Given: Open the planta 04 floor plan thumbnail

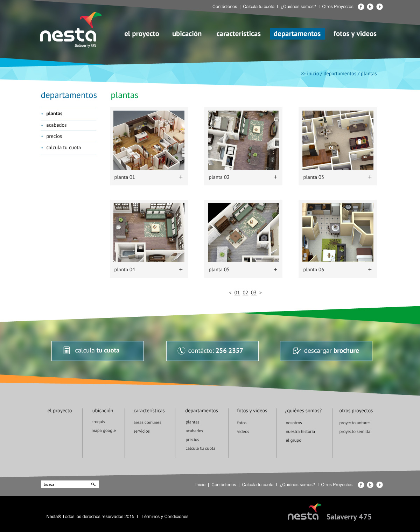Looking at the screenshot, I should point(149,232).
